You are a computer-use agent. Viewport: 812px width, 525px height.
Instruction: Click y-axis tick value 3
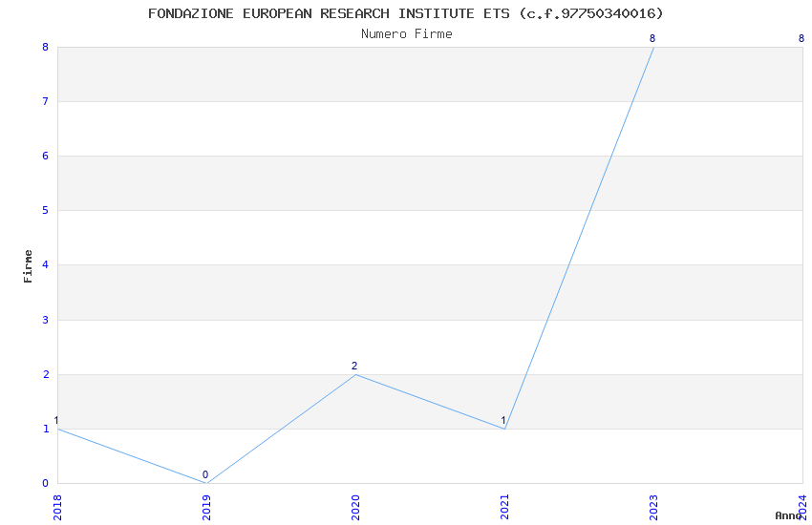click(46, 320)
